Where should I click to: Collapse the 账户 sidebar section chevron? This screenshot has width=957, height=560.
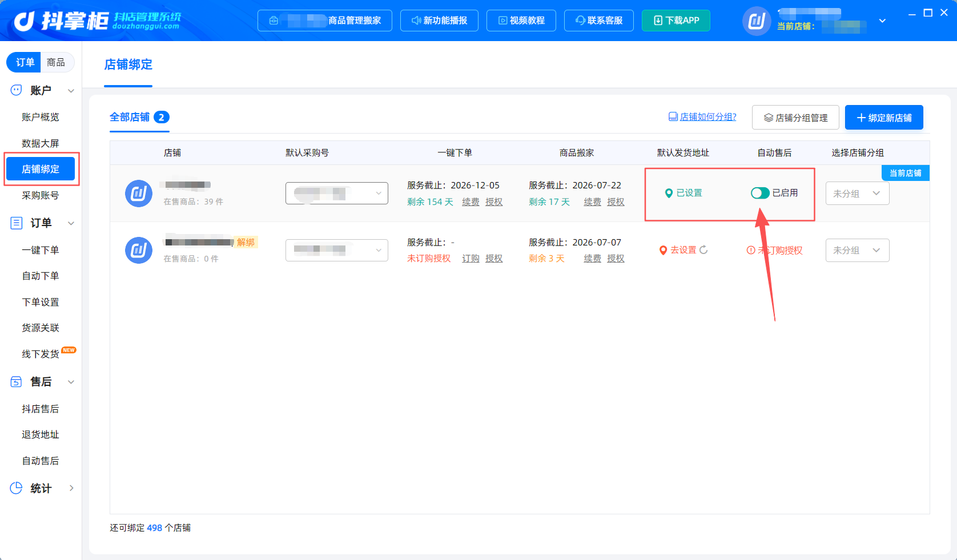[x=71, y=91]
